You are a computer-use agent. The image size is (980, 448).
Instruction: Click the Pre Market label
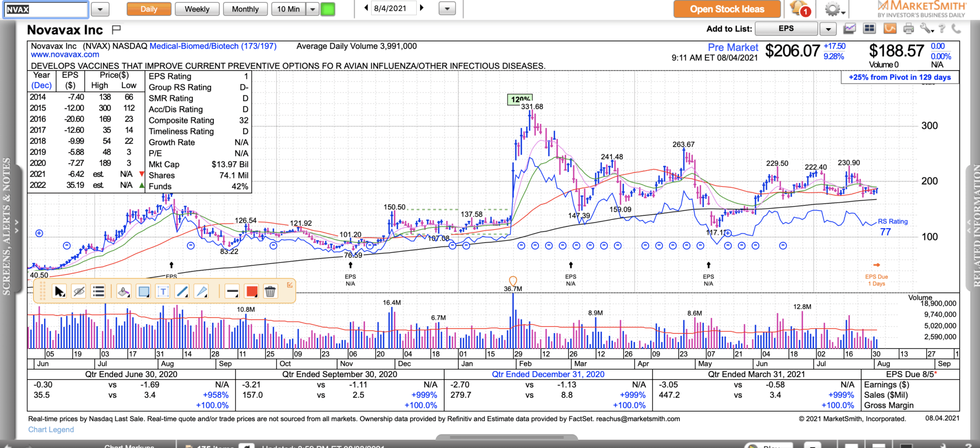point(733,47)
